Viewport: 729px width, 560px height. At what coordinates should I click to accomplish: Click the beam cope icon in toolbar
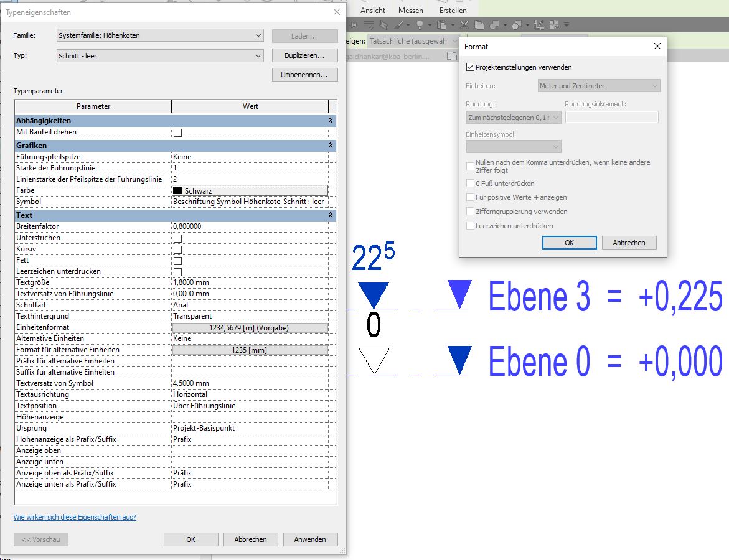(383, 25)
